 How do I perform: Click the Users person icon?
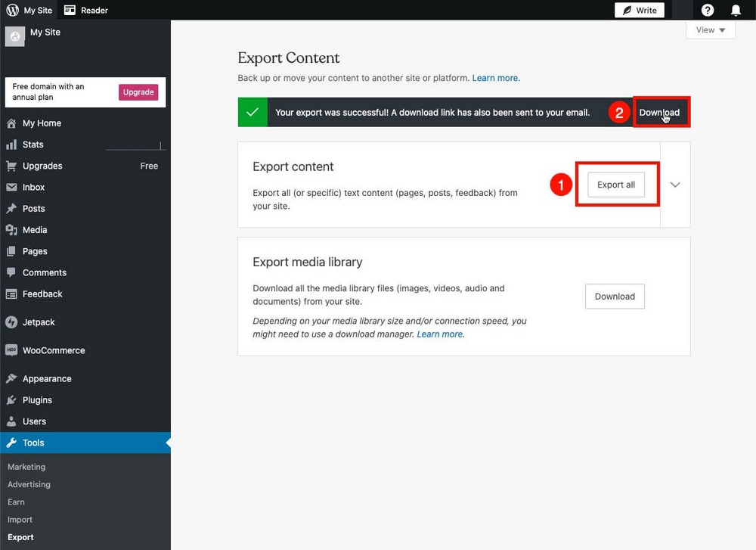tap(11, 421)
